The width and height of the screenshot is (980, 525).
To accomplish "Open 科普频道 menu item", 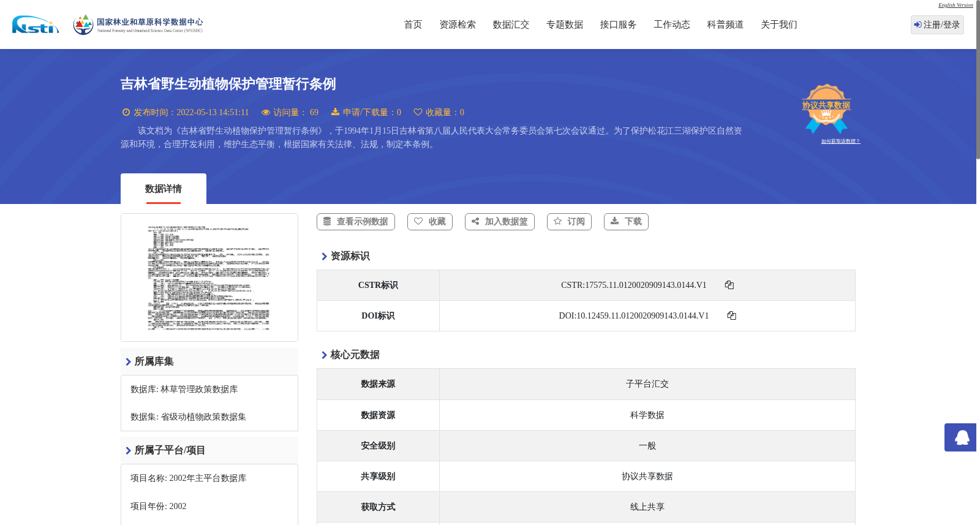I will tap(725, 25).
